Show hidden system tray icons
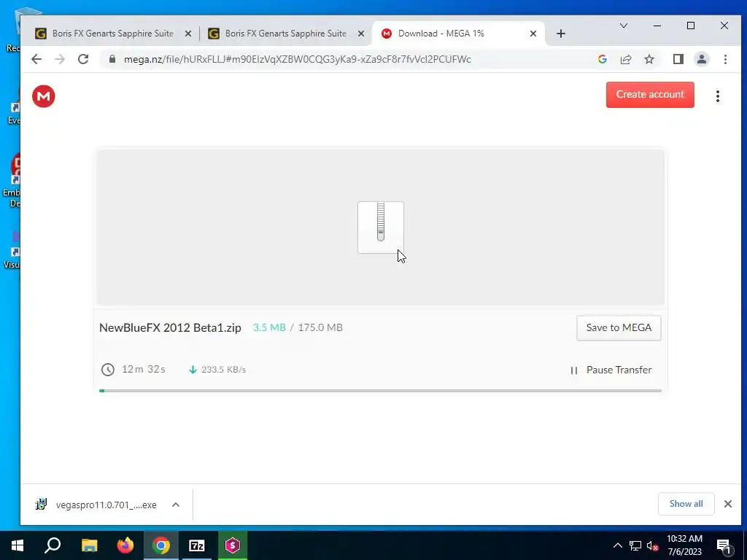This screenshot has width=747, height=560. pyautogui.click(x=617, y=545)
